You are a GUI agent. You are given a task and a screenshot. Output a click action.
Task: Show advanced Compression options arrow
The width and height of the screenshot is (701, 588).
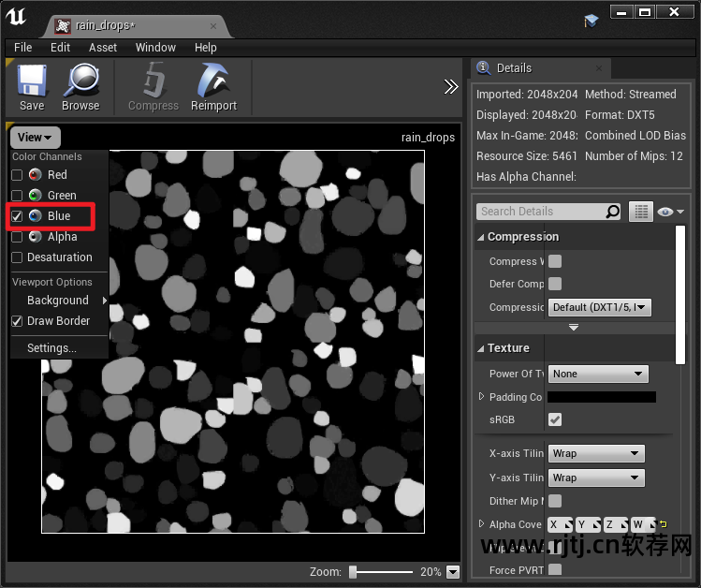[574, 328]
